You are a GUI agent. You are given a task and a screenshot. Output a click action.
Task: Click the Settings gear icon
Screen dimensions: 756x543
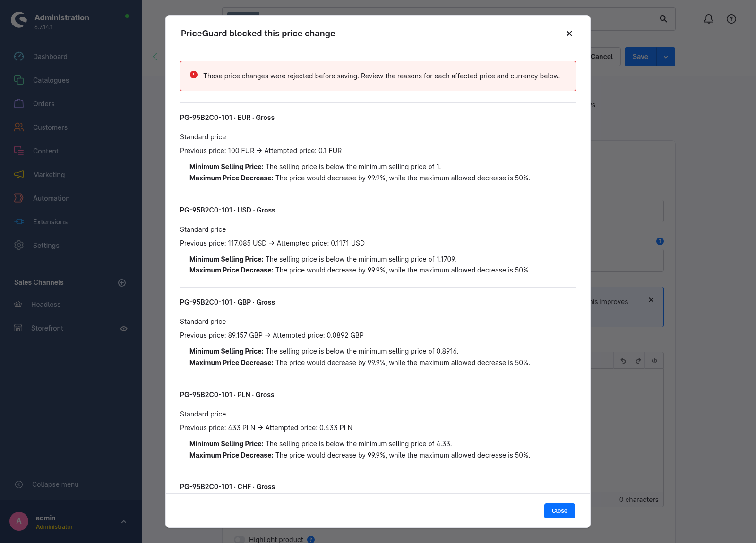(19, 246)
